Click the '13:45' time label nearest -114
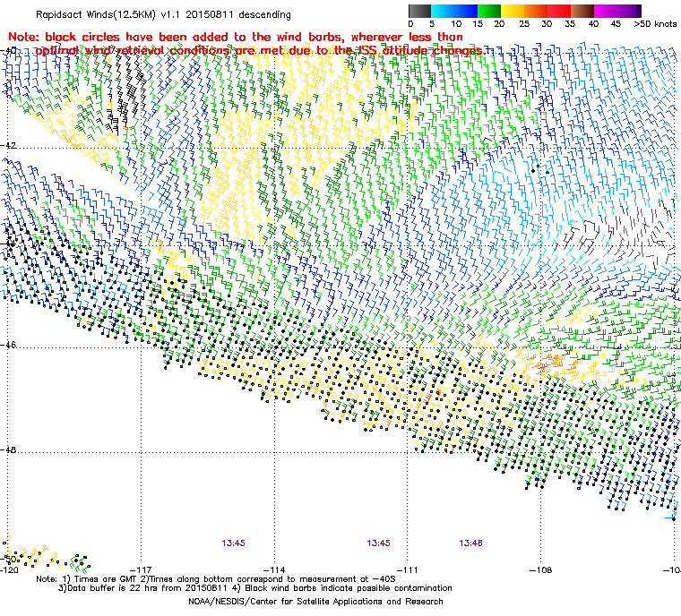The width and height of the screenshot is (681, 616). coord(233,543)
